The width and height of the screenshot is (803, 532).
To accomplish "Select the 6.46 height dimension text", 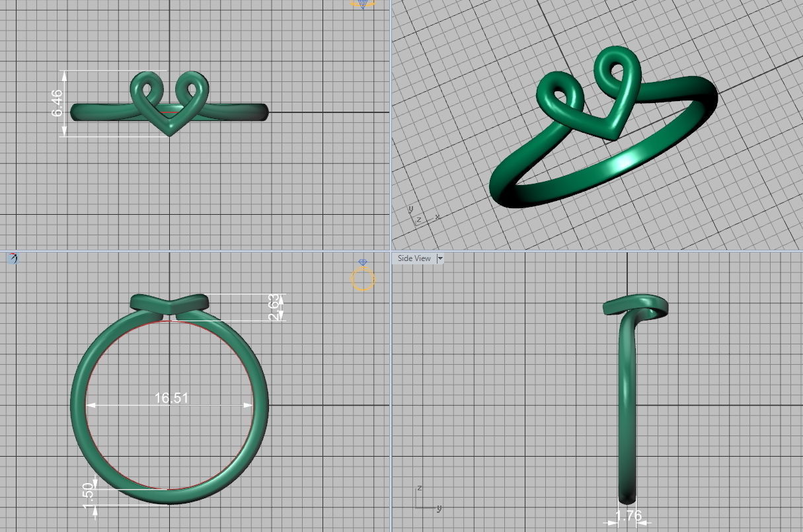I will pos(57,103).
